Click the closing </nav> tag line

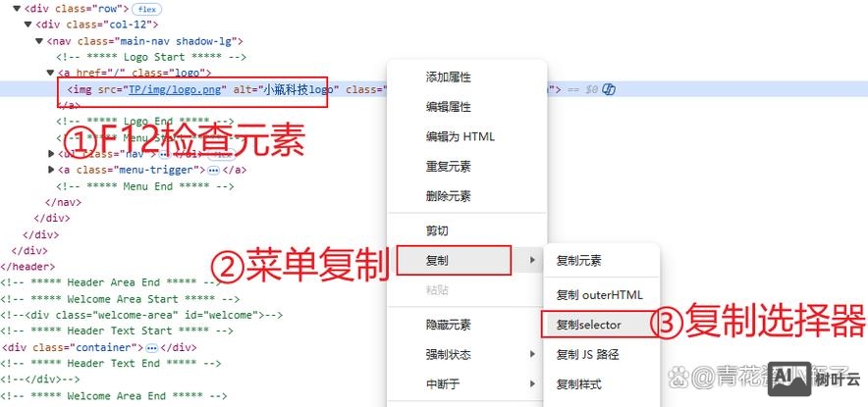pyautogui.click(x=63, y=202)
